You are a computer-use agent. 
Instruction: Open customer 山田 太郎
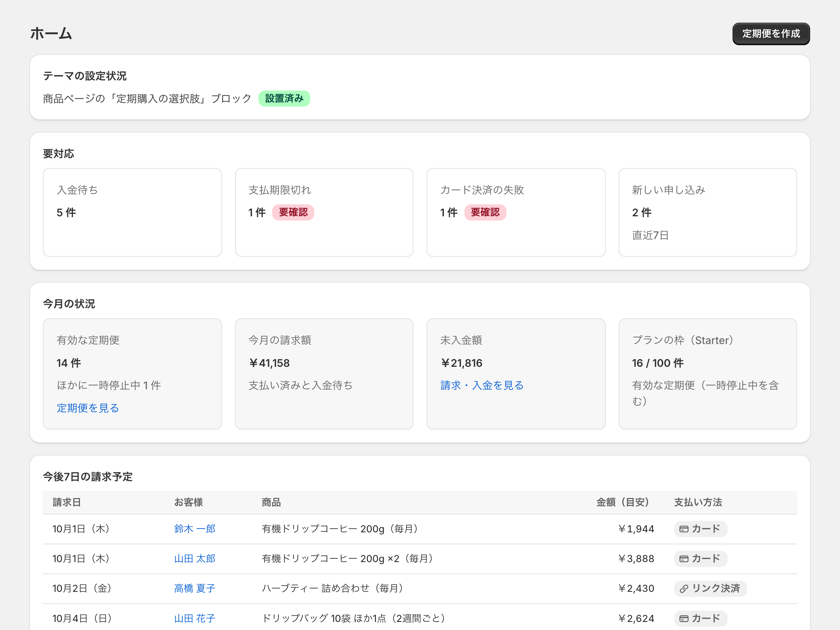point(195,559)
